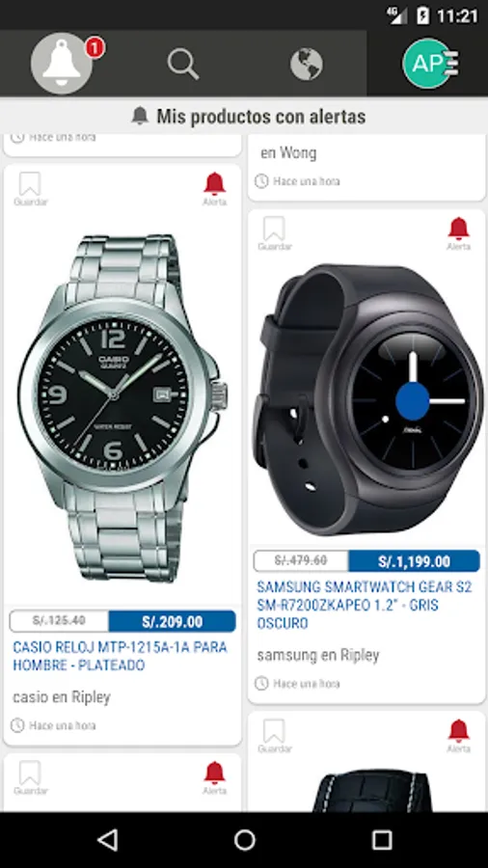Tap Guardar bookmark on bottom-left card

pos(31,778)
